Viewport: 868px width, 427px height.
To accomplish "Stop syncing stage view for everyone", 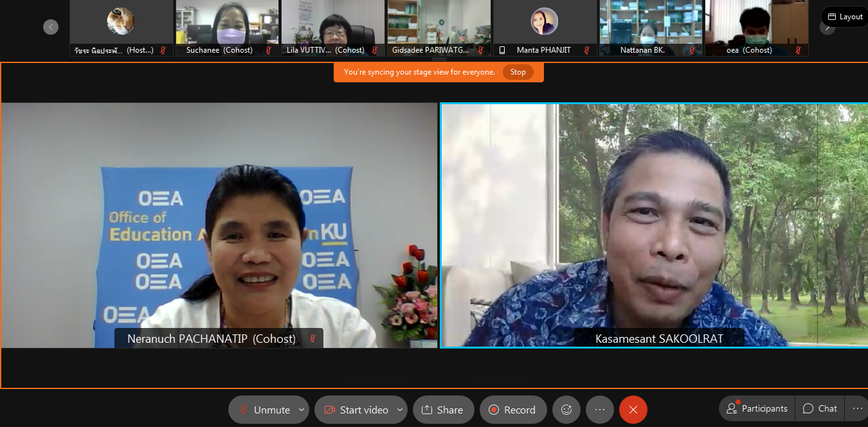I will (x=518, y=72).
